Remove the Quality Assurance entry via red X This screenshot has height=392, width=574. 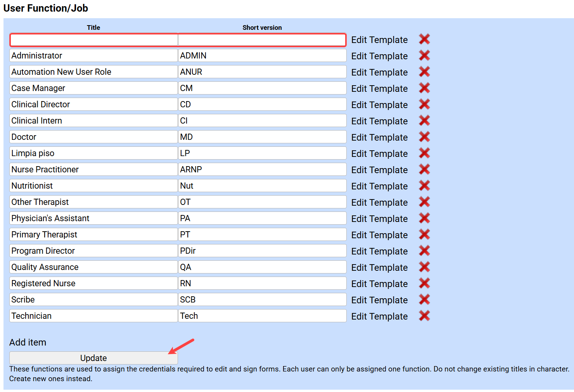point(424,267)
